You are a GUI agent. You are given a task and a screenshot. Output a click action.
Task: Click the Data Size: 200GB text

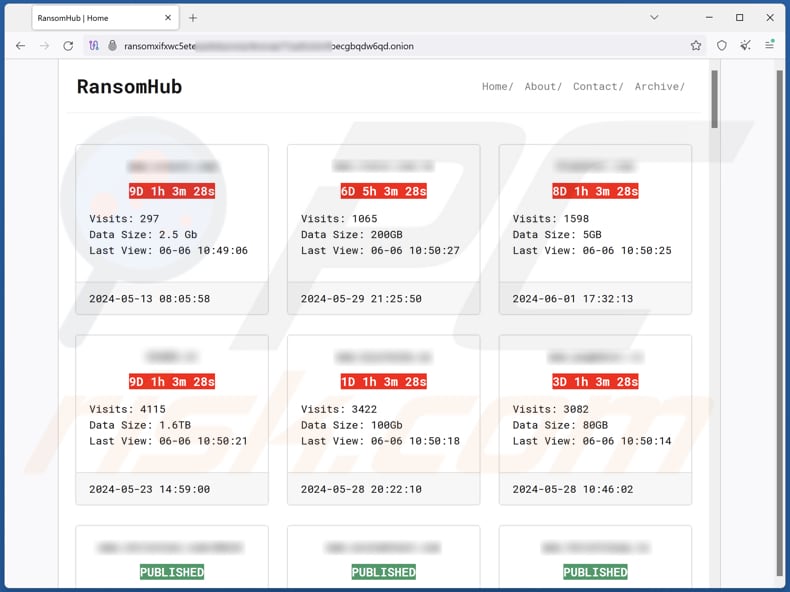(352, 234)
